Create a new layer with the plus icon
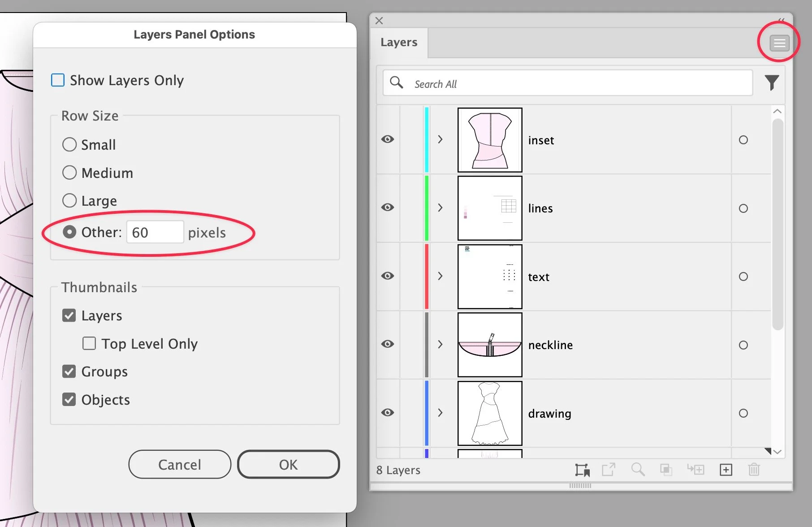 726,470
